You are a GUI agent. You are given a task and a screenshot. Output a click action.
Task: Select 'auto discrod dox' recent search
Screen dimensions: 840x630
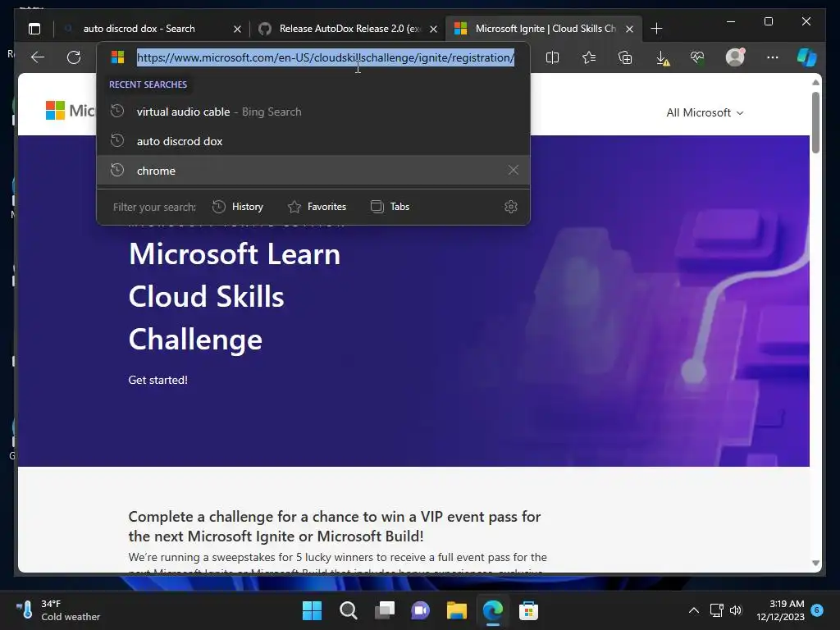(313, 141)
